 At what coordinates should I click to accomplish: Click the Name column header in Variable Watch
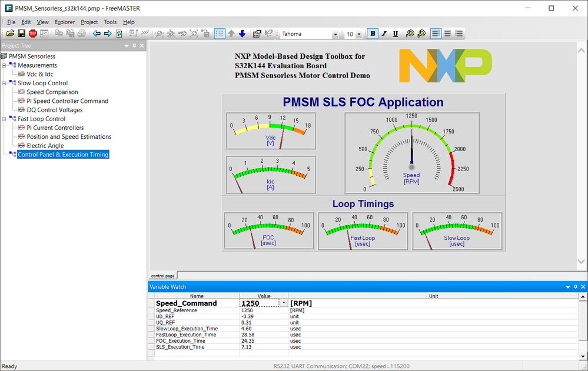[x=197, y=296]
